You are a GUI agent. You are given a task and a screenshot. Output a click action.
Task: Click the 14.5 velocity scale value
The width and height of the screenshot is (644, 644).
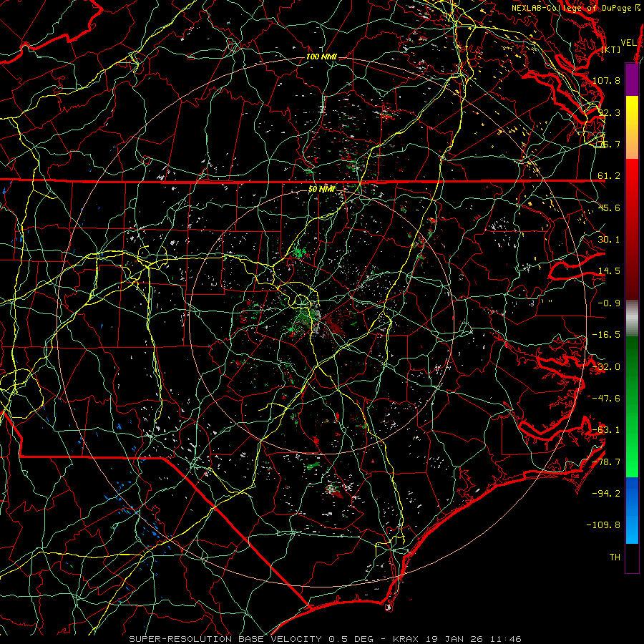tap(609, 271)
